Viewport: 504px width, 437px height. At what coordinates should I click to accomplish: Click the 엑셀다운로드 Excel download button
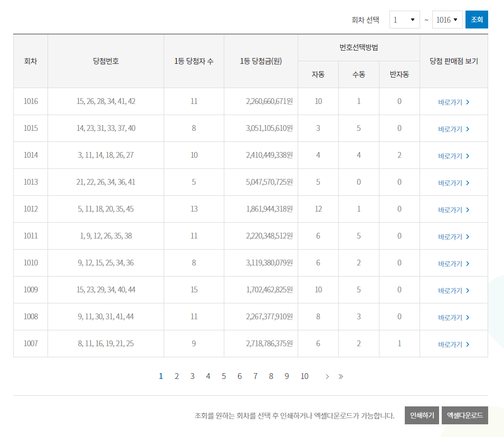[465, 415]
